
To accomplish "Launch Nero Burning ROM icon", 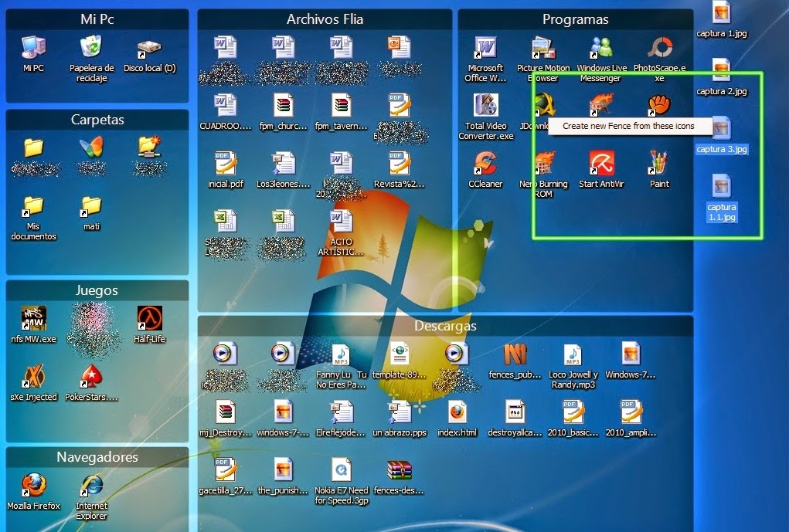I will pyautogui.click(x=543, y=164).
